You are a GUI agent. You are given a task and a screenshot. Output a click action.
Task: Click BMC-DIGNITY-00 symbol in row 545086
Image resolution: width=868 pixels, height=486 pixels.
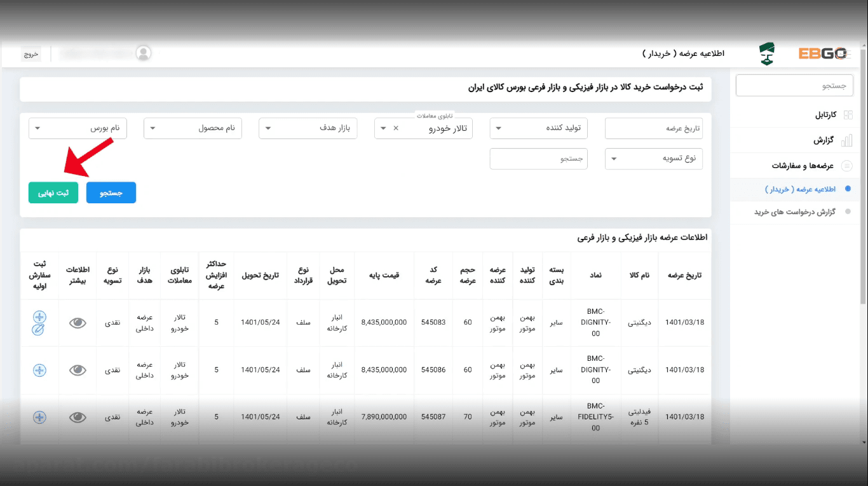tap(596, 370)
